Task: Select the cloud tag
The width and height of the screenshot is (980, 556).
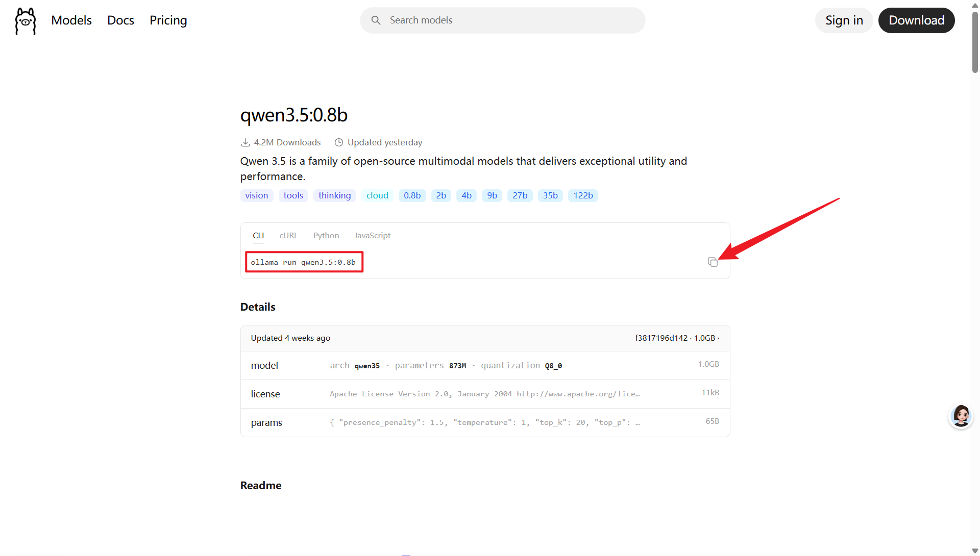Action: [377, 196]
